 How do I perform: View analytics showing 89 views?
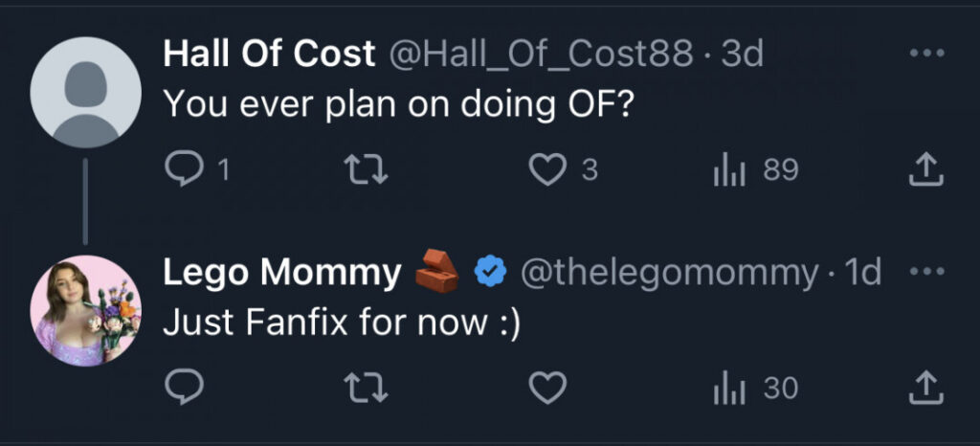click(731, 170)
